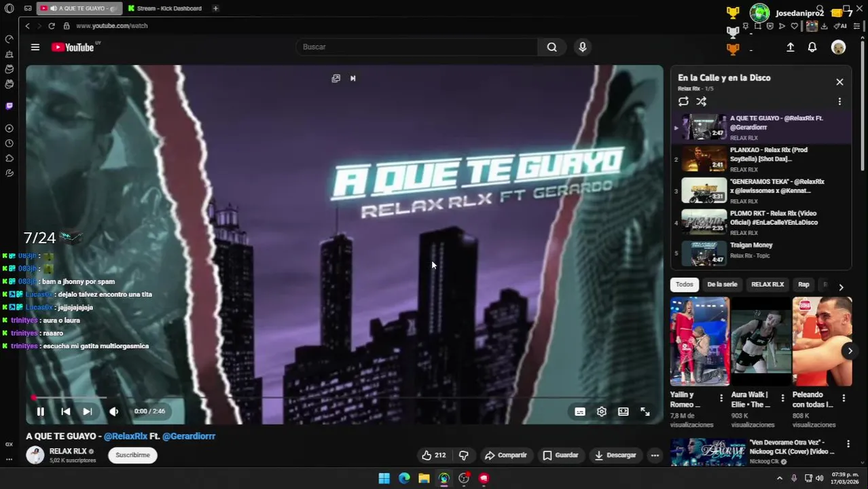The image size is (868, 489).
Task: Show more filter chips with right chevron
Action: point(841,287)
